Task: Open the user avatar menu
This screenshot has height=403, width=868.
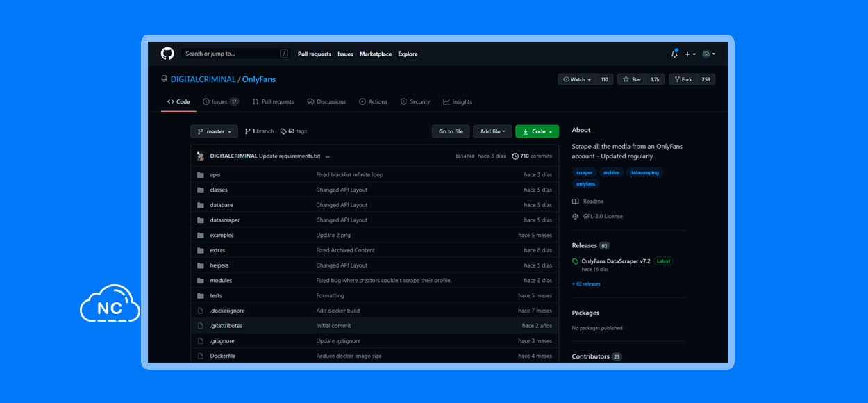Action: pyautogui.click(x=708, y=54)
